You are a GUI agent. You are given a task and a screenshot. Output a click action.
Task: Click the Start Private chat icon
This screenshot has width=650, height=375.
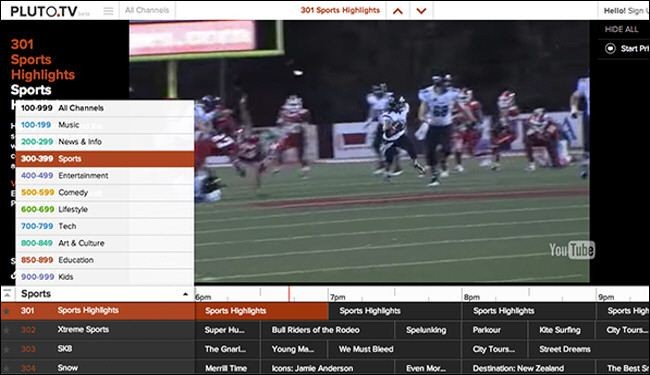(610, 48)
